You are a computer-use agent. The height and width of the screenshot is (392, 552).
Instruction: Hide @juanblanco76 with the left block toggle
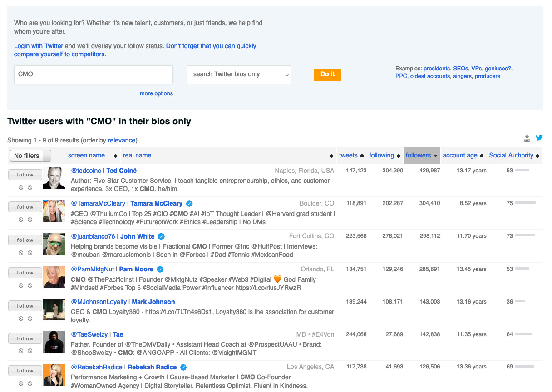click(x=20, y=252)
